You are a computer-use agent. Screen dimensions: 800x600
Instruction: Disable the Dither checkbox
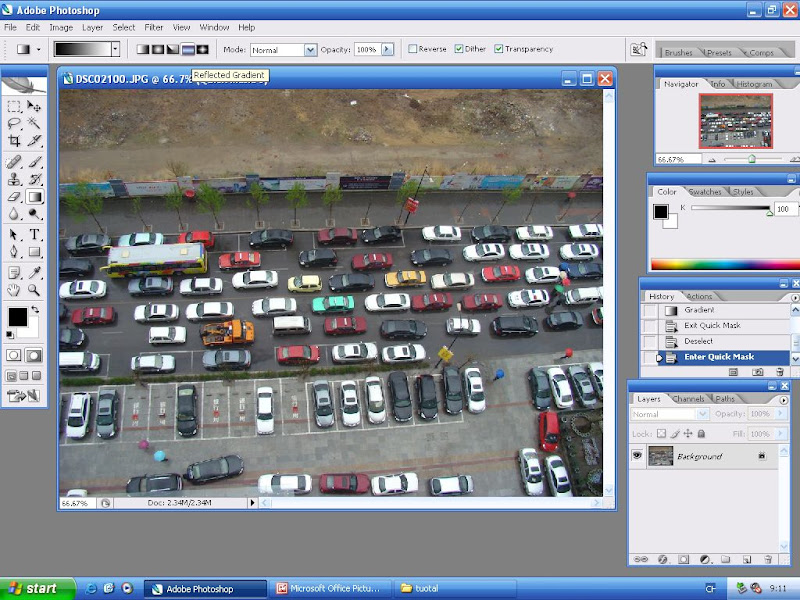tap(459, 48)
